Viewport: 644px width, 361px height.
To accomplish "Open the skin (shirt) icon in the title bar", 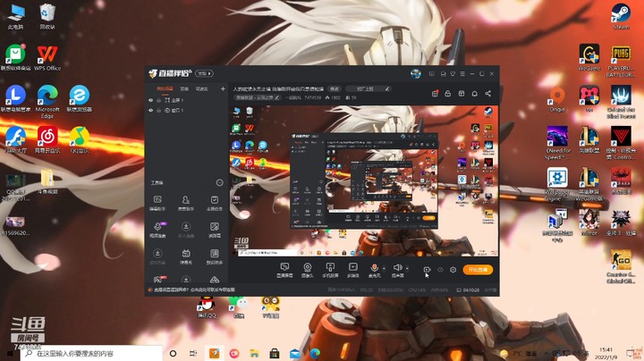I will 453,74.
